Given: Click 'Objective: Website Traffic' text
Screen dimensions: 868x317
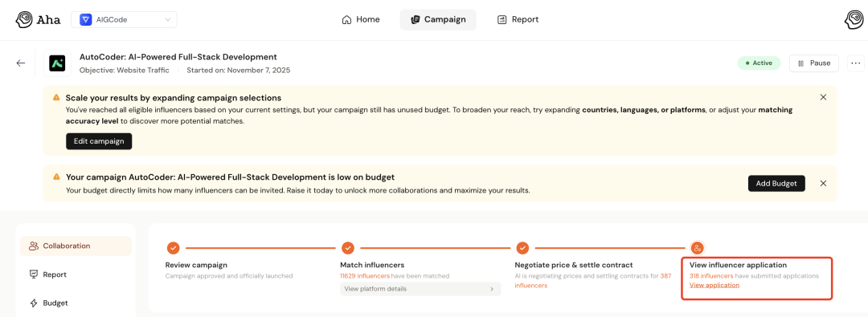Looking at the screenshot, I should [125, 71].
